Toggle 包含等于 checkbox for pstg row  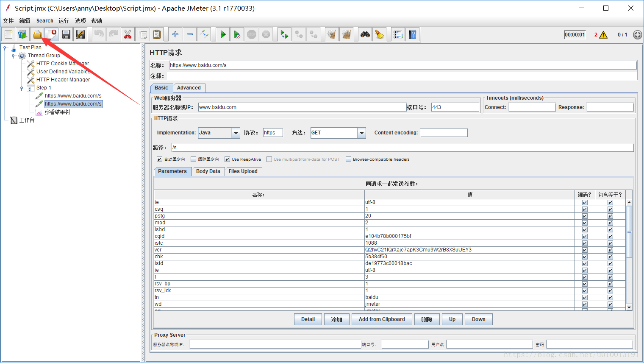[610, 216]
